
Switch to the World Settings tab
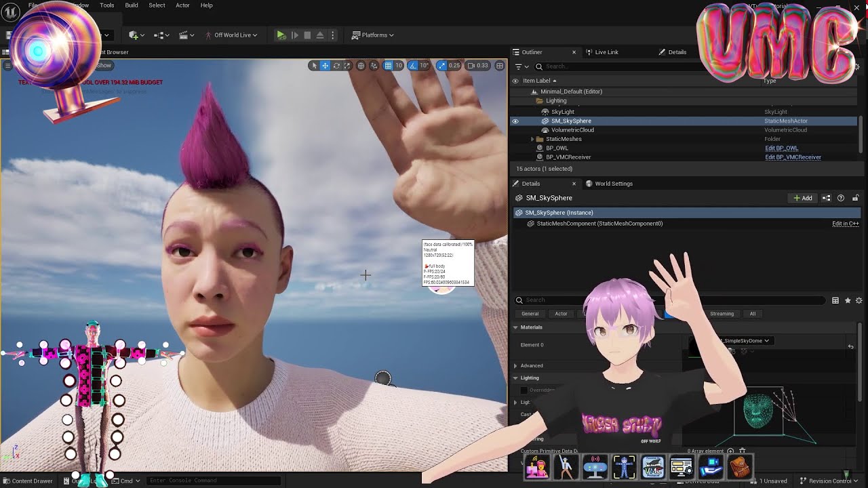pos(608,184)
